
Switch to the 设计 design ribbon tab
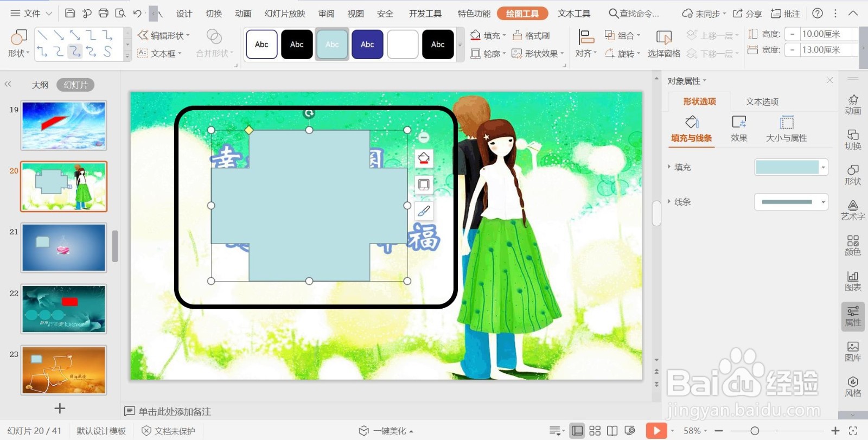[x=184, y=14]
